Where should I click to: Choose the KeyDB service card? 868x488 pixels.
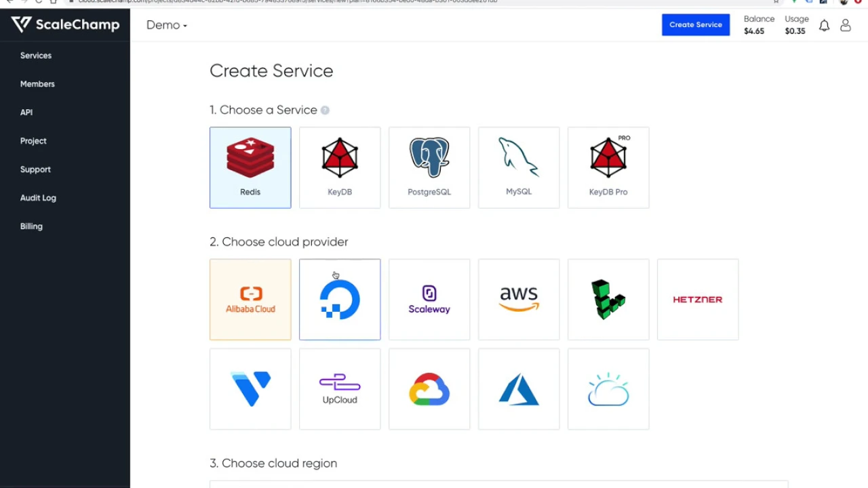click(x=340, y=167)
